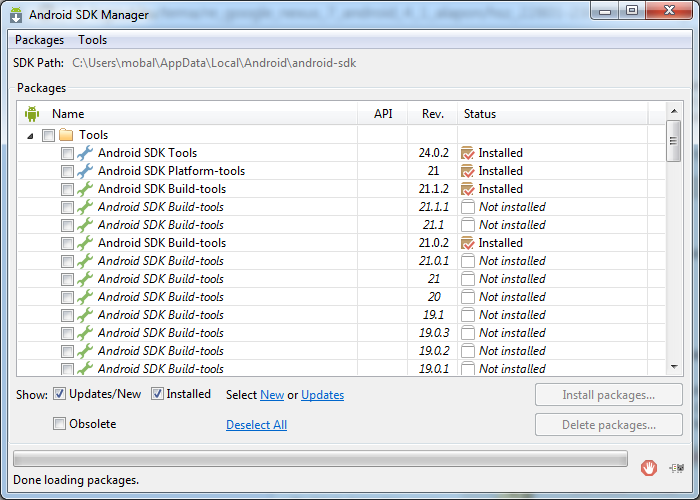This screenshot has width=700, height=500.
Task: Enable the Obsolete checkbox
Action: pos(59,423)
